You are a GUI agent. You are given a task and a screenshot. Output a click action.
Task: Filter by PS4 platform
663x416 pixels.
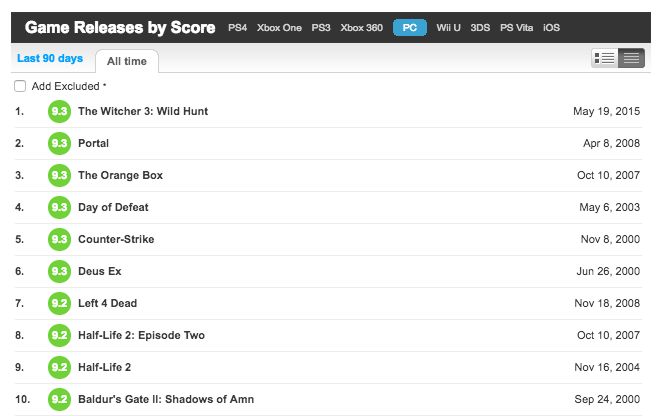coord(237,28)
